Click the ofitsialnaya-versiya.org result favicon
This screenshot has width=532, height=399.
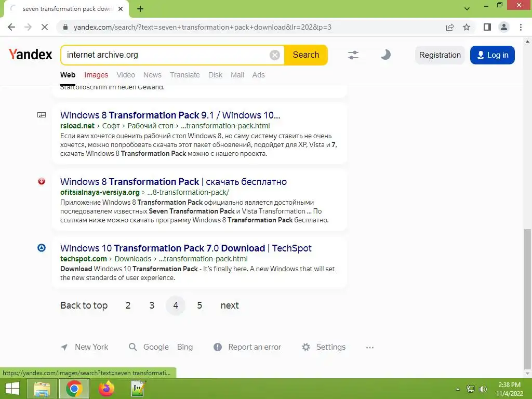[42, 181]
